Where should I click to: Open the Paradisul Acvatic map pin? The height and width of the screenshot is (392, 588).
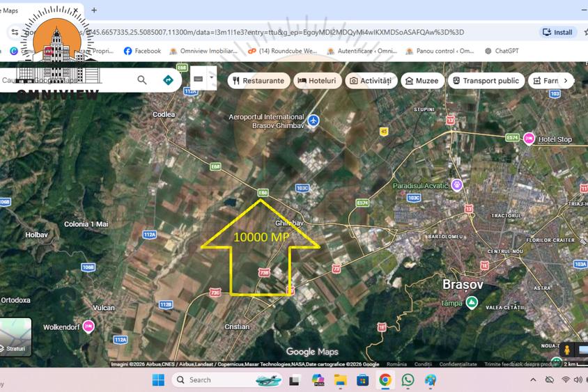(456, 185)
